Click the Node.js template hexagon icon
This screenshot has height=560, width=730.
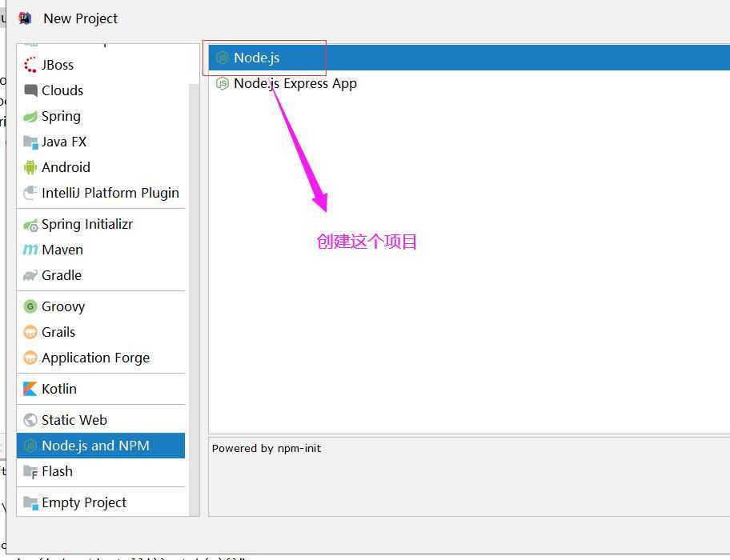pos(222,58)
